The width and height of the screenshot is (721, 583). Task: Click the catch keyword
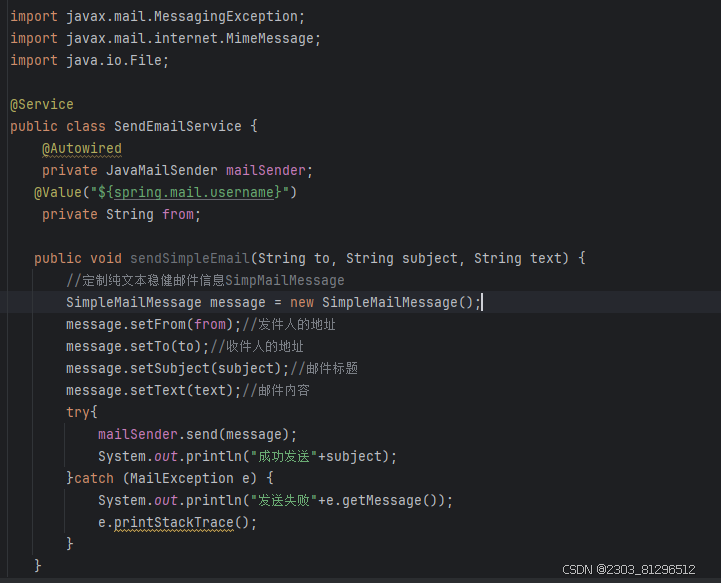pyautogui.click(x=94, y=479)
